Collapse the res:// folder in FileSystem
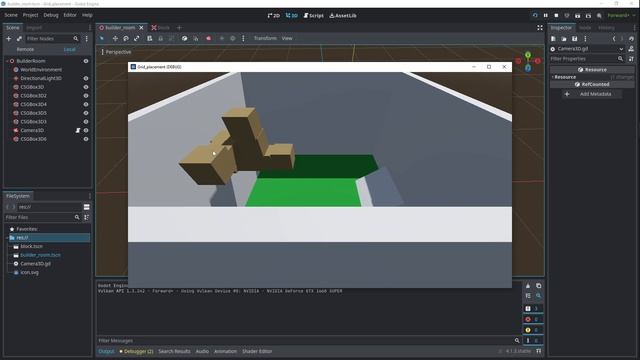The height and width of the screenshot is (360, 640). click(7, 238)
